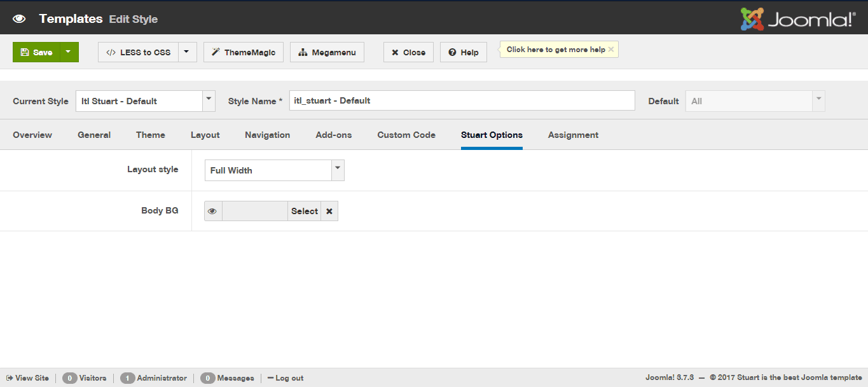Click the eye icon in header bar

[x=19, y=19]
